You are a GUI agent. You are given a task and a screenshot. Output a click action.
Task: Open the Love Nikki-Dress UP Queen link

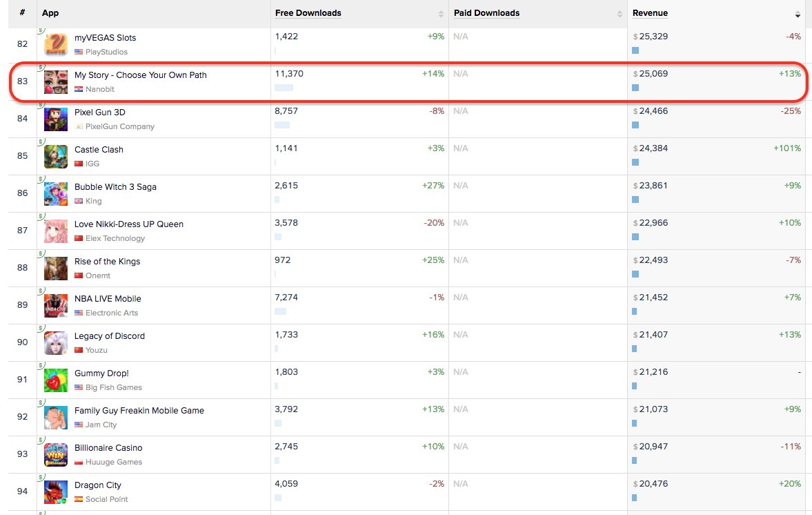(x=129, y=224)
